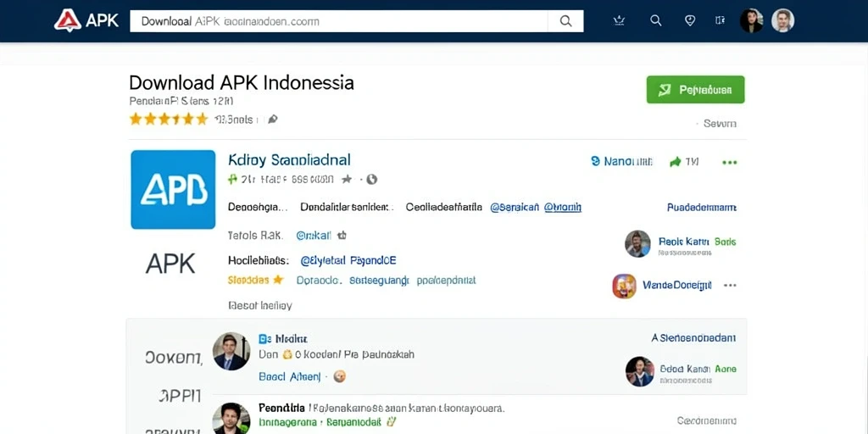The image size is (868, 434).
Task: Click the green puzzle icon under app title
Action: point(232,179)
